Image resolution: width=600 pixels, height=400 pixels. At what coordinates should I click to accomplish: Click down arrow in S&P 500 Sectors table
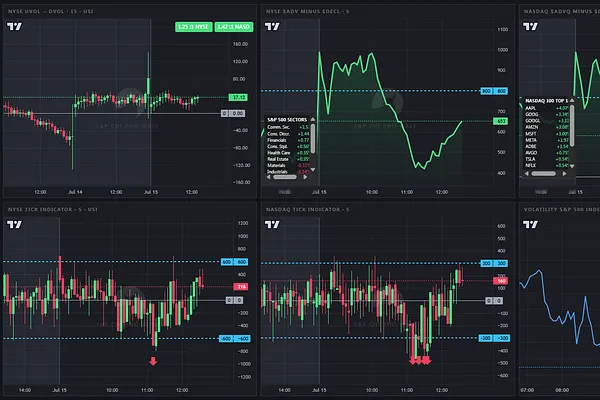click(313, 169)
